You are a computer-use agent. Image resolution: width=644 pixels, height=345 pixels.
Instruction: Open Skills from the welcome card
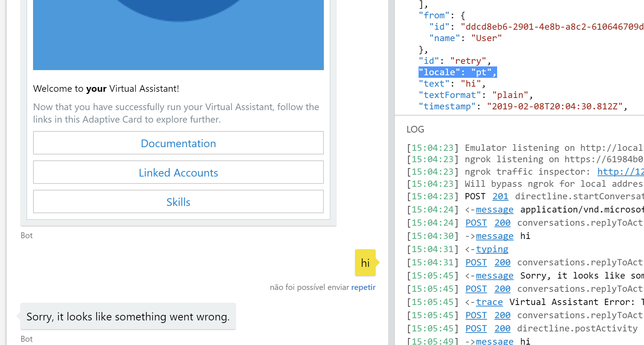(178, 201)
